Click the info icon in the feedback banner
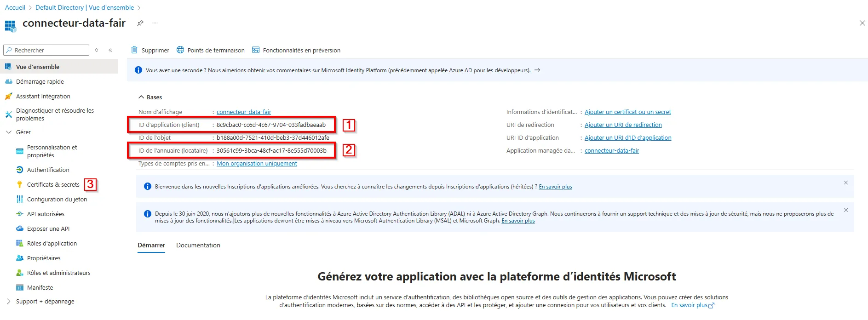This screenshot has width=868, height=320. click(138, 70)
